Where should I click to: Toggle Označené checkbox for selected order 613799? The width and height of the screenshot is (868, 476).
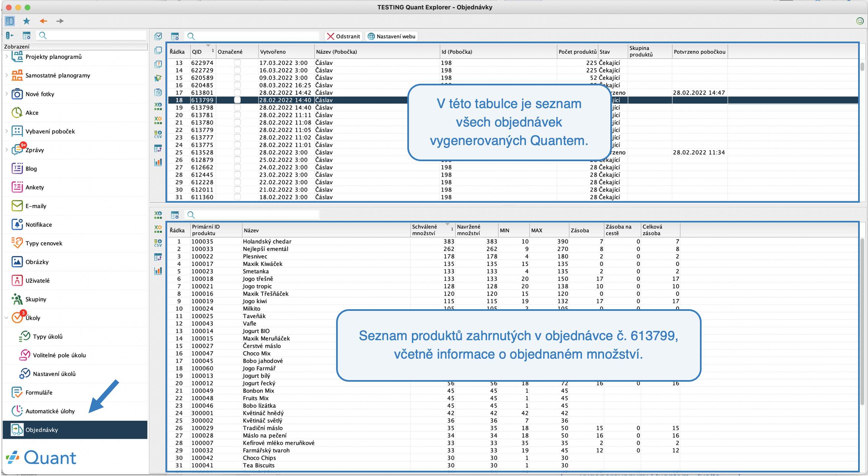click(x=237, y=100)
